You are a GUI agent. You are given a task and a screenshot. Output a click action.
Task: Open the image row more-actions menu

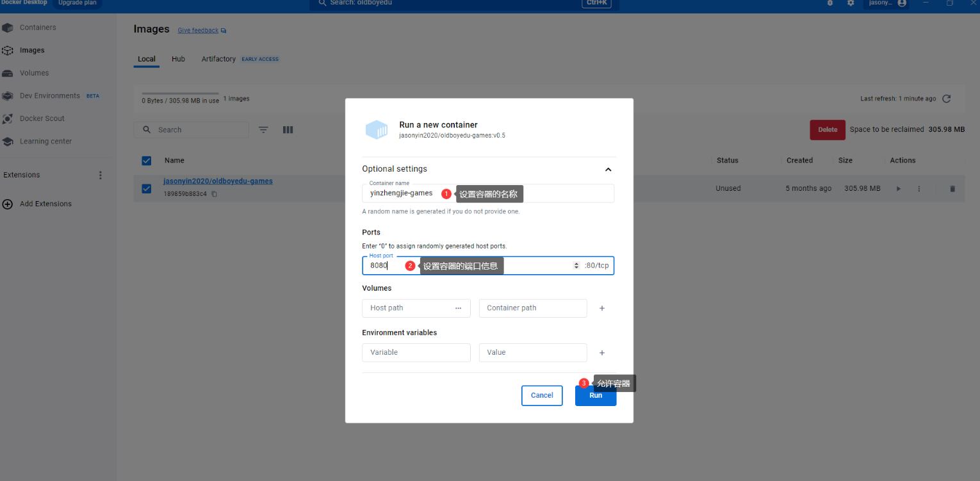[919, 189]
